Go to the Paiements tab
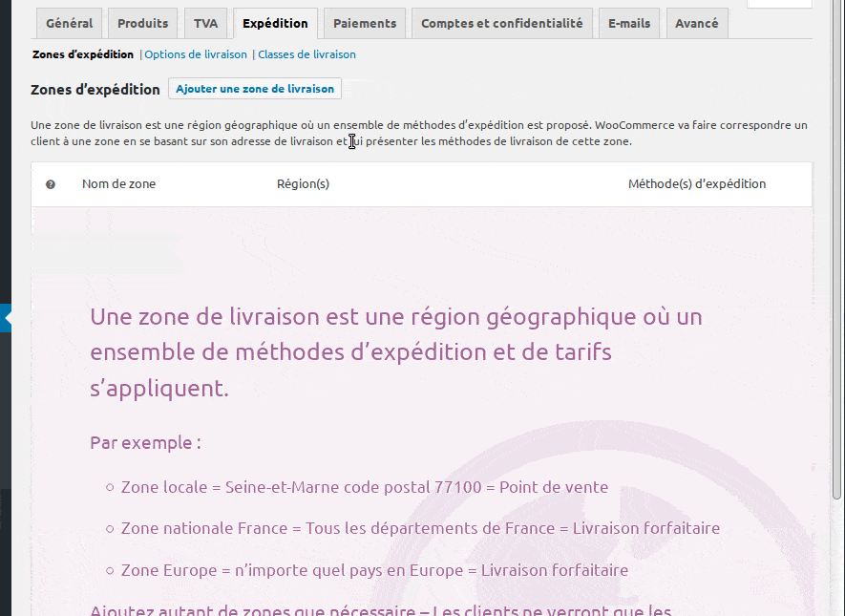The image size is (845, 616). click(365, 23)
